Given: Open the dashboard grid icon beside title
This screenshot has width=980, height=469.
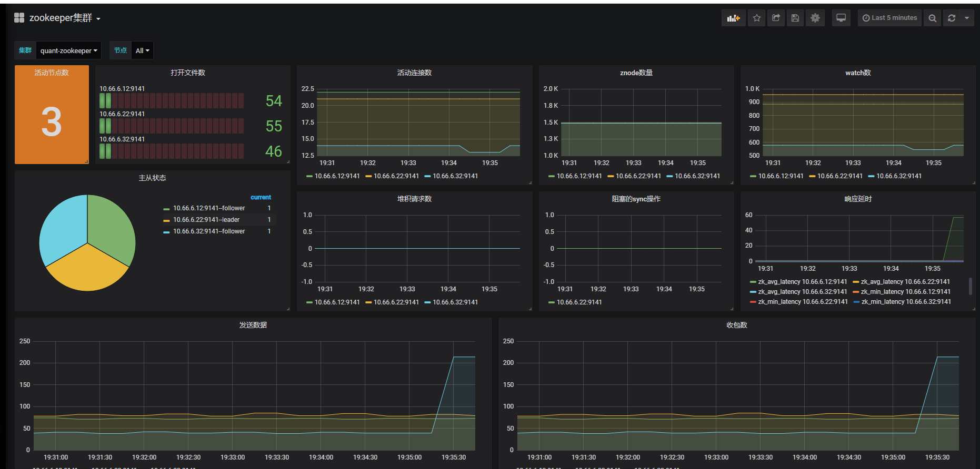Looking at the screenshot, I should (x=19, y=18).
